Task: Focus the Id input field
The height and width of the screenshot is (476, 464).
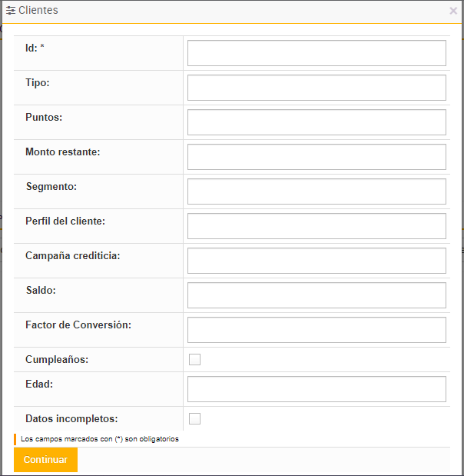Action: click(317, 53)
